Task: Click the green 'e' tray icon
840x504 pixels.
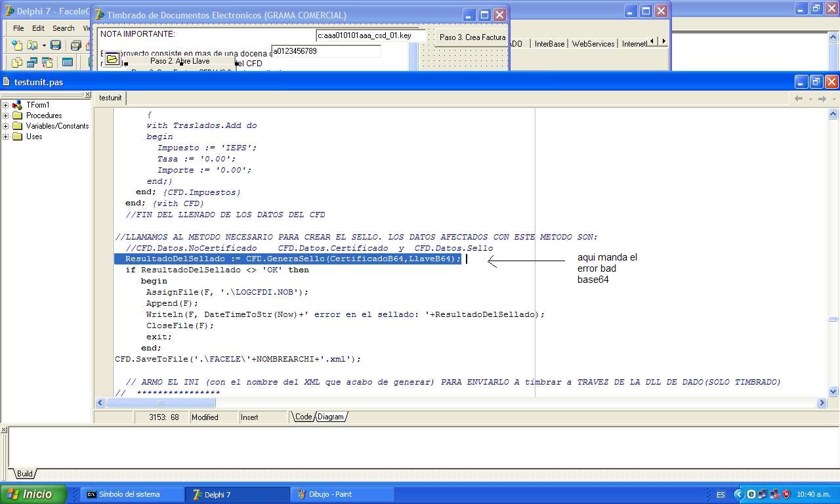Action: point(751,494)
